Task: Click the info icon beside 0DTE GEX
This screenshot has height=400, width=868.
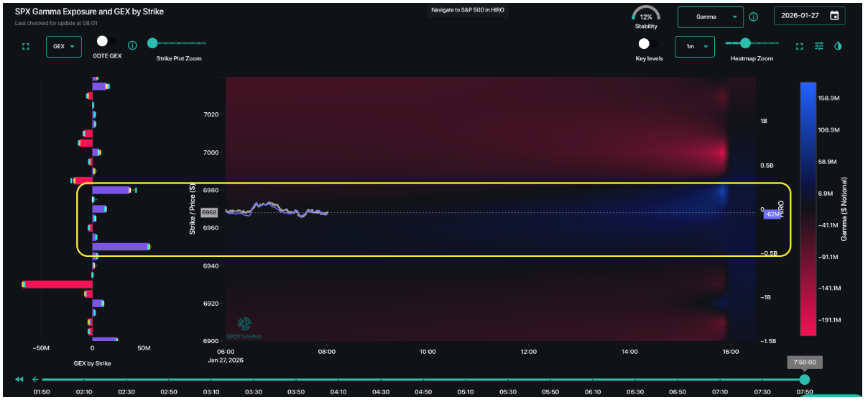Action: [x=132, y=45]
